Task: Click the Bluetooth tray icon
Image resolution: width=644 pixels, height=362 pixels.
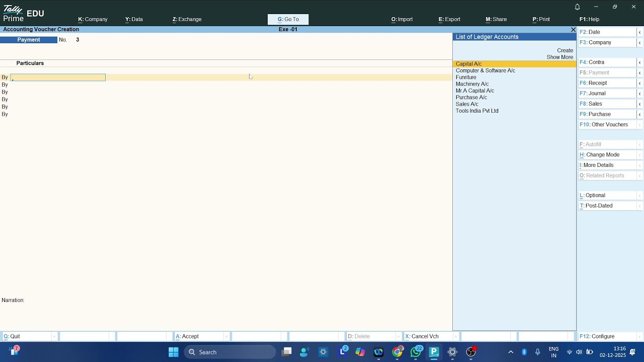Action: (524, 352)
